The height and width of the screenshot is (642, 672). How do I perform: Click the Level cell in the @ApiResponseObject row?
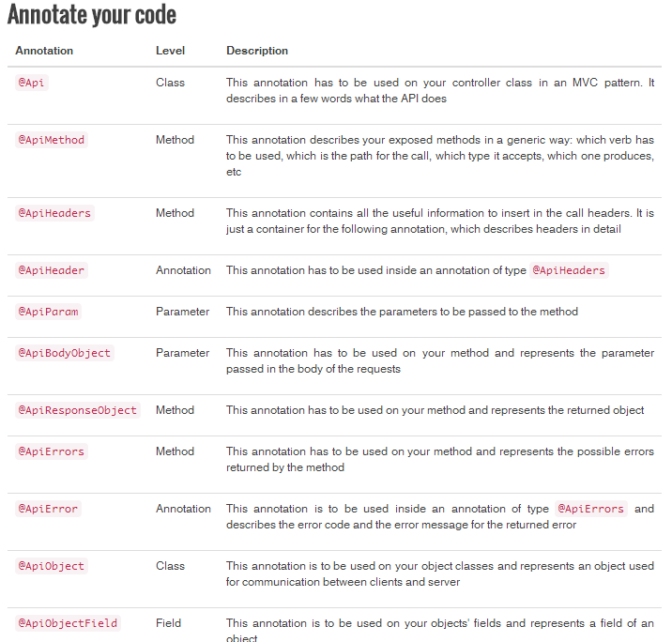point(175,410)
